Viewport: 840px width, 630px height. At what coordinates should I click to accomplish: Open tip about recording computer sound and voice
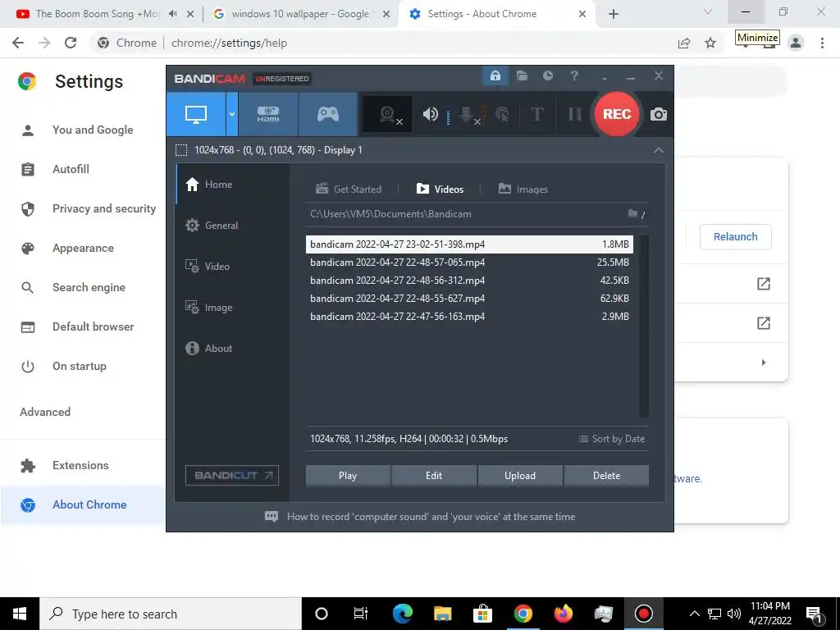420,517
